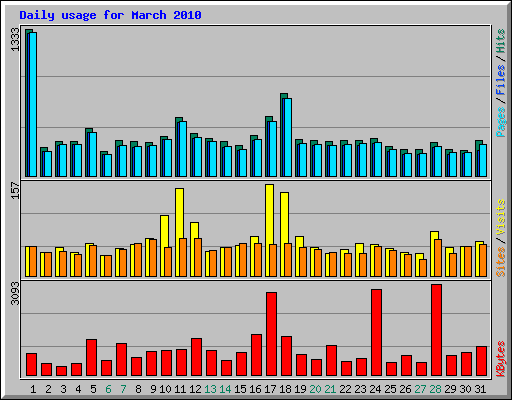Image resolution: width=512 pixels, height=400 pixels.
Task: Click the red KBytes bar for day 12
Action: pos(196,357)
